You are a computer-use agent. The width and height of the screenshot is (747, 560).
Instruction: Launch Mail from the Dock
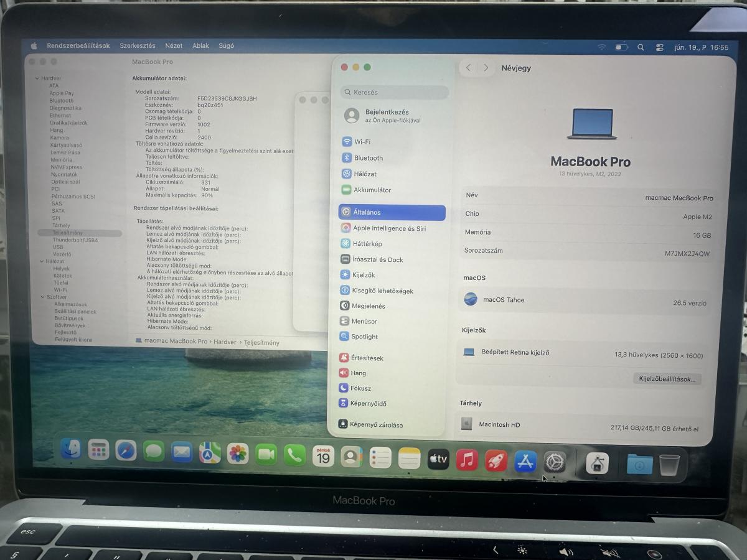[182, 452]
